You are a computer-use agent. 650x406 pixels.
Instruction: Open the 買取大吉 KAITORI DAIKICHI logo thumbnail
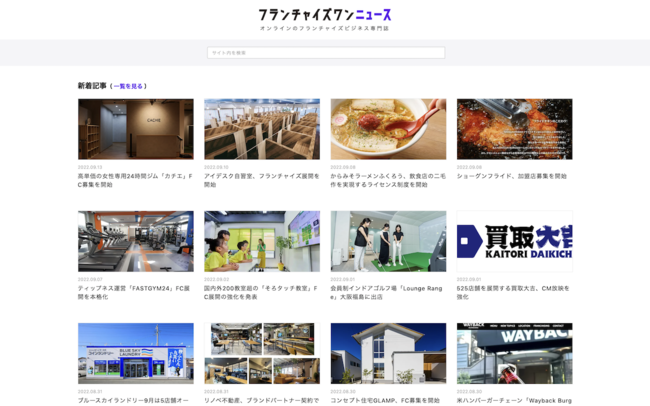point(514,241)
